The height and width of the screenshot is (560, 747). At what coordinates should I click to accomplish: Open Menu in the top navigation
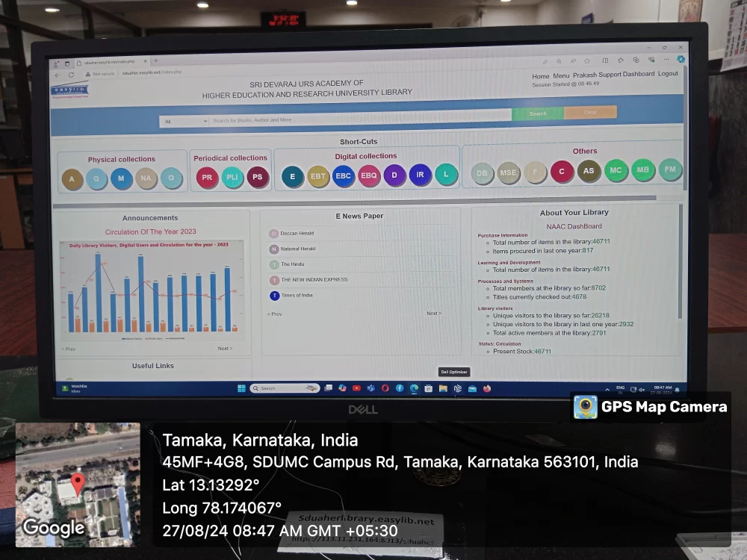point(561,75)
